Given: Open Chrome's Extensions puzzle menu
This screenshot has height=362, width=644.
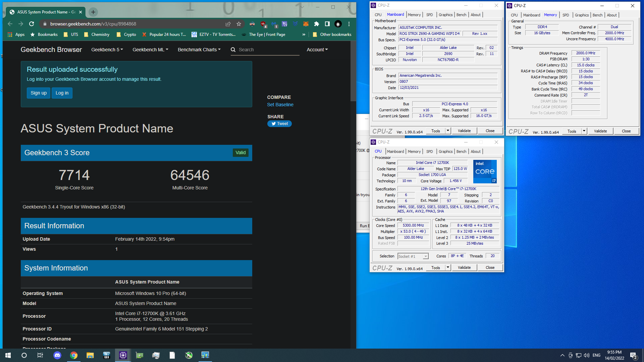Looking at the screenshot, I should [316, 24].
